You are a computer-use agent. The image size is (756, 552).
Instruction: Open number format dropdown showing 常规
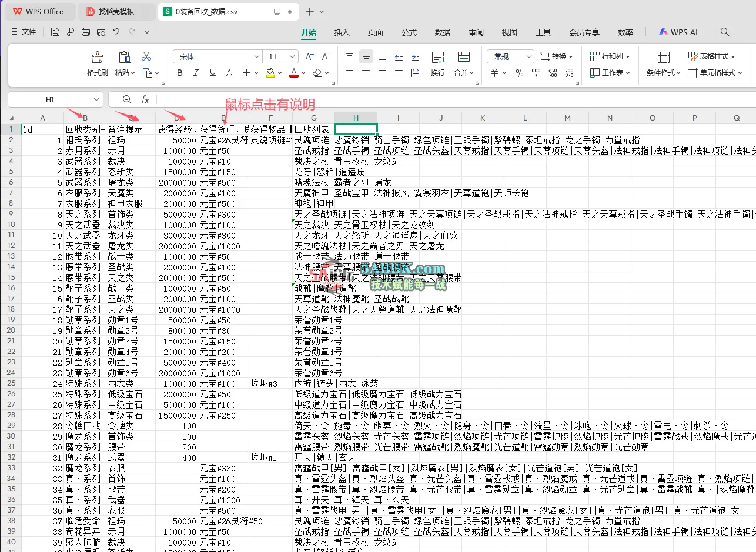click(510, 56)
